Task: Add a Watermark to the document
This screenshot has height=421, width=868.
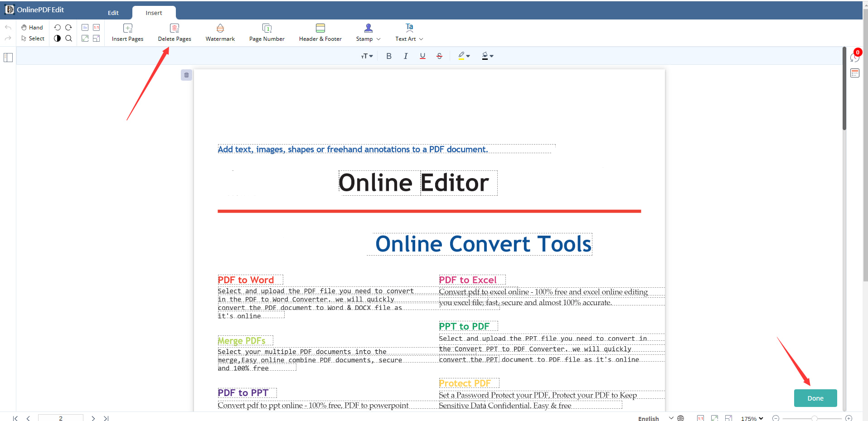Action: (x=220, y=33)
